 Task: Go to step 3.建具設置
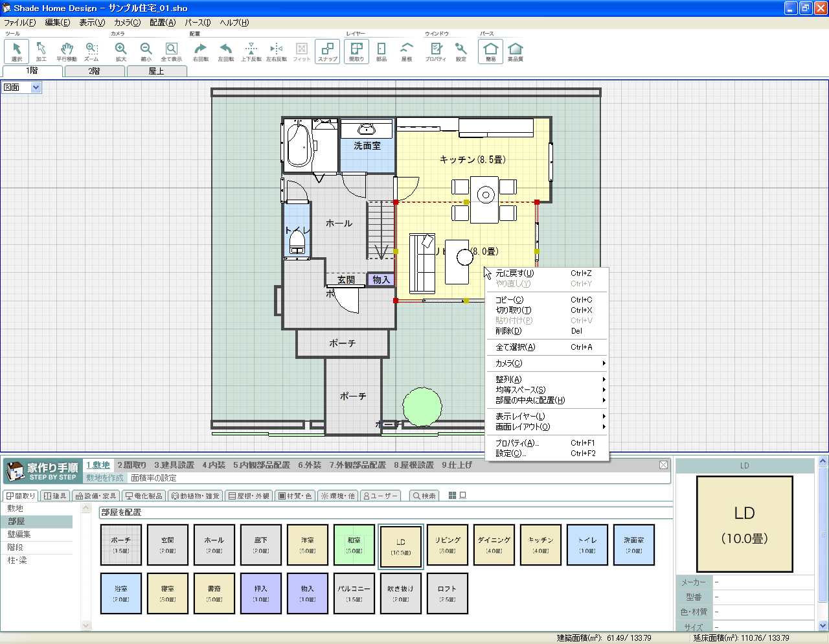point(174,465)
